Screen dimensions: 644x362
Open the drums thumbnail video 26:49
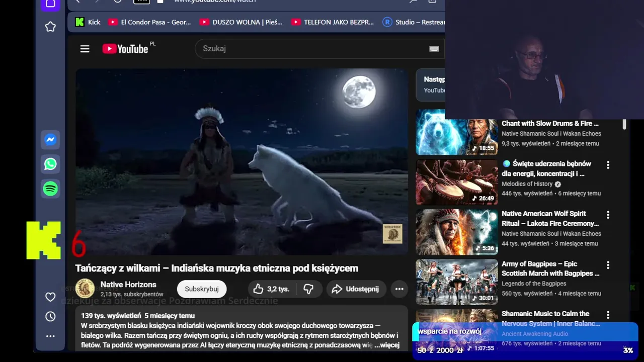point(457,182)
